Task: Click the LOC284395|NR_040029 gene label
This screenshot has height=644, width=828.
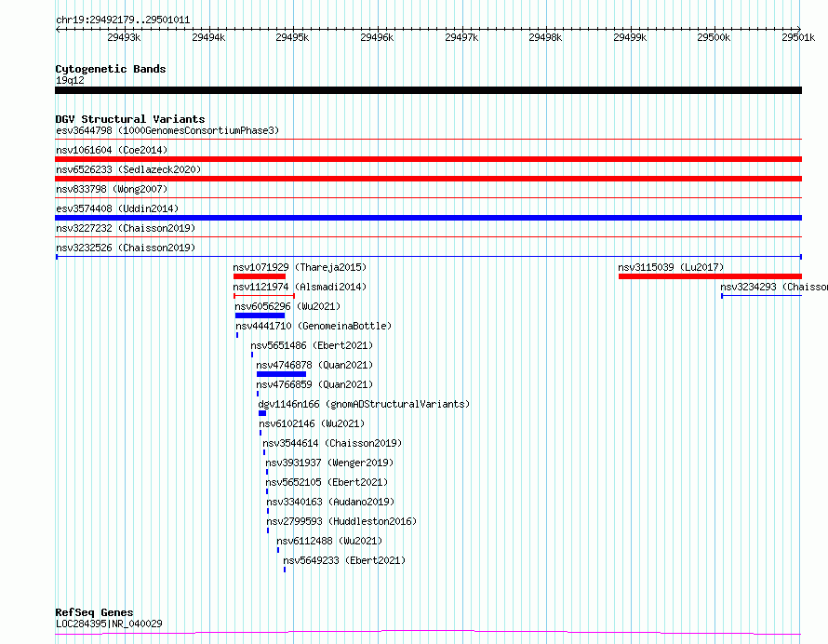Action: 109,624
